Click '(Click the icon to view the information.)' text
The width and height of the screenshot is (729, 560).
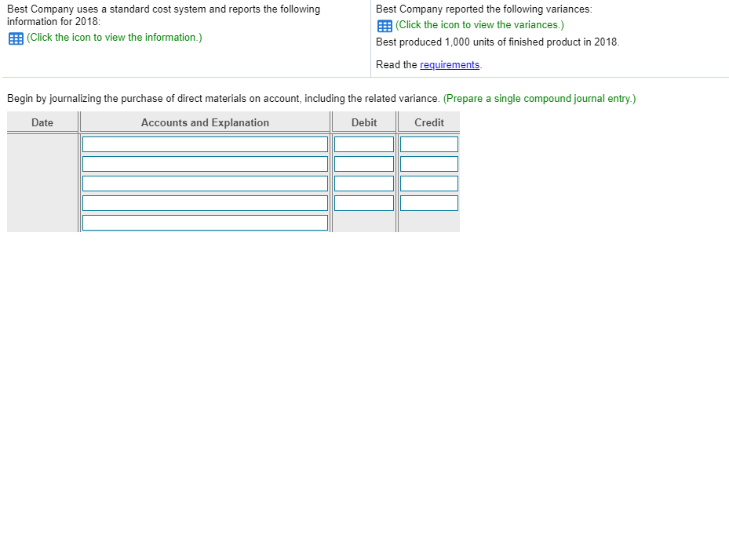tap(115, 37)
